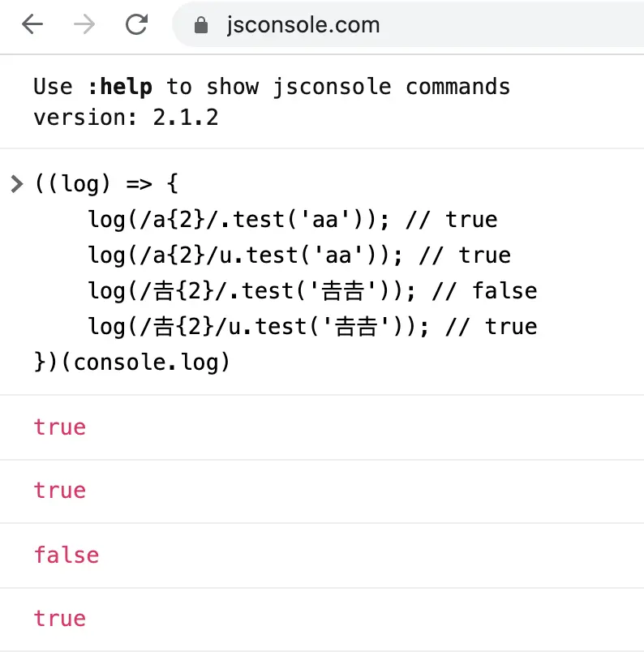Click the second true output row

tap(322, 491)
